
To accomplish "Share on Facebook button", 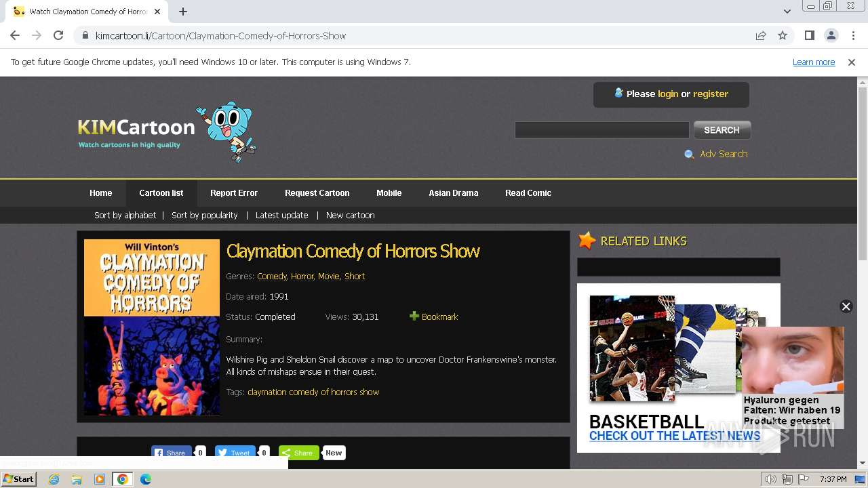I will pos(172,453).
